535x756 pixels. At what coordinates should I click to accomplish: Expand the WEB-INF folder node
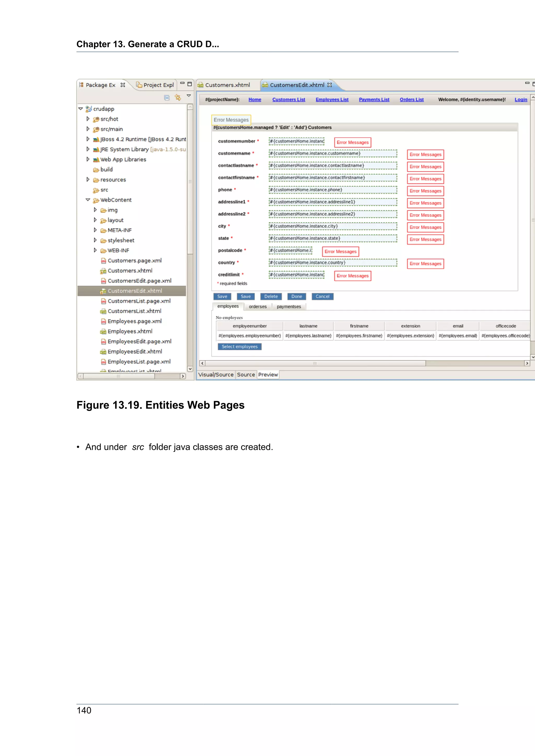click(x=95, y=250)
